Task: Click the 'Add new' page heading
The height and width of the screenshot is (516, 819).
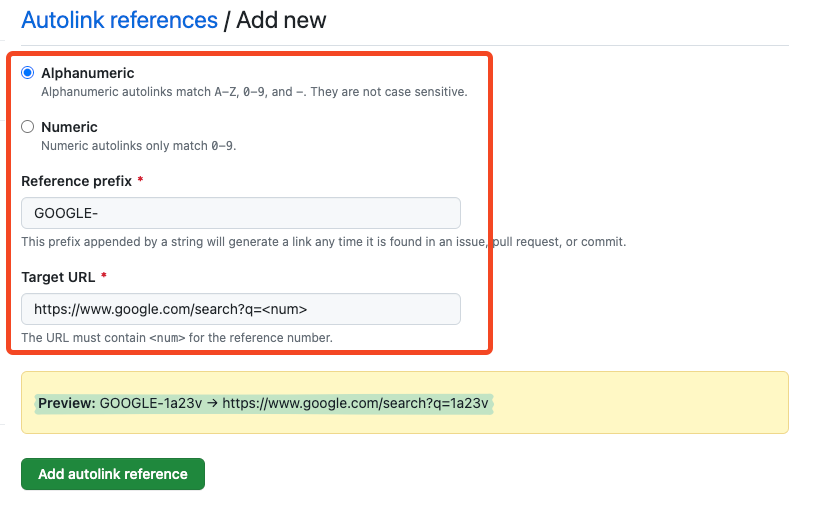Action: click(x=281, y=20)
